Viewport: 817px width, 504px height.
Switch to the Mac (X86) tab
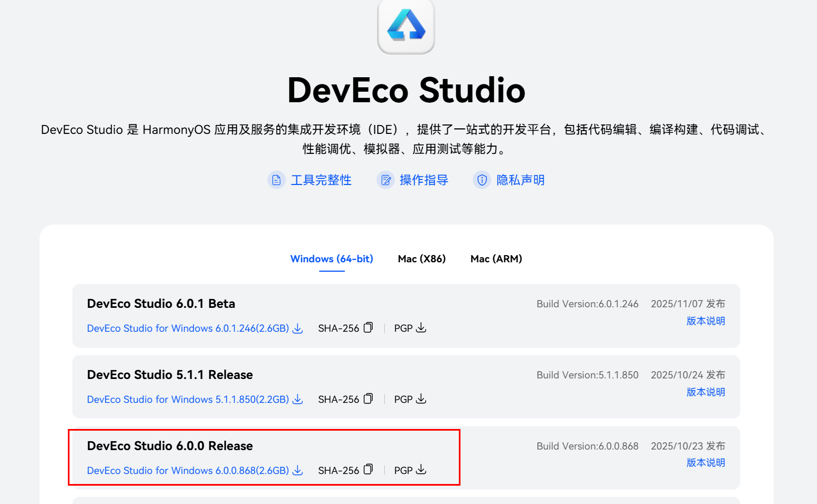(x=422, y=258)
